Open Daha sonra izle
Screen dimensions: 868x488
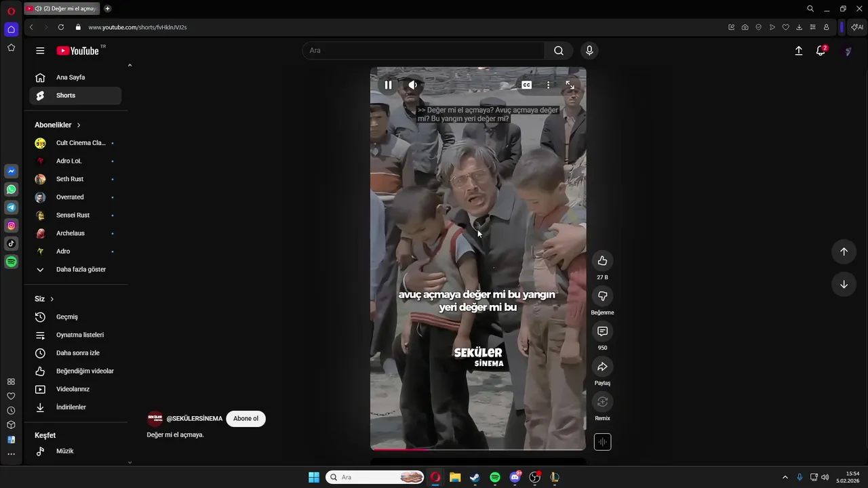(x=75, y=353)
